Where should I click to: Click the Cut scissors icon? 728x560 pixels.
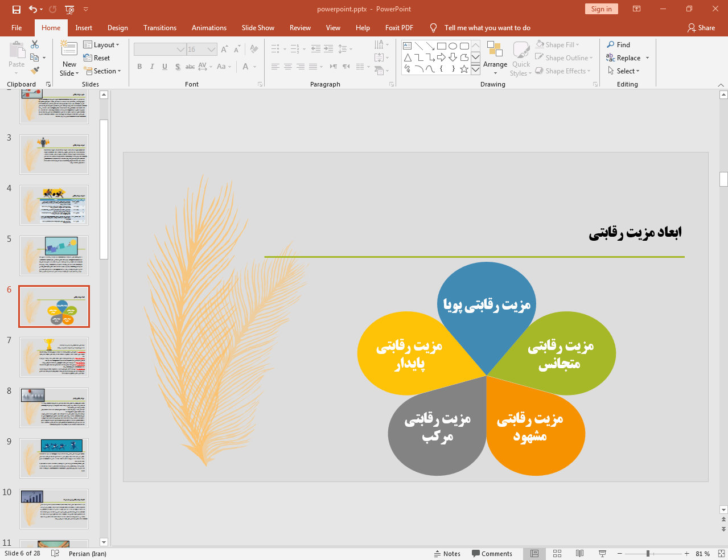tap(35, 44)
